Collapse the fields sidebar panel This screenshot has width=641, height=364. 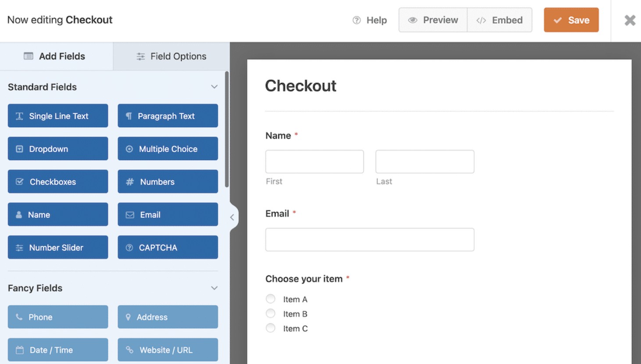[x=232, y=217]
